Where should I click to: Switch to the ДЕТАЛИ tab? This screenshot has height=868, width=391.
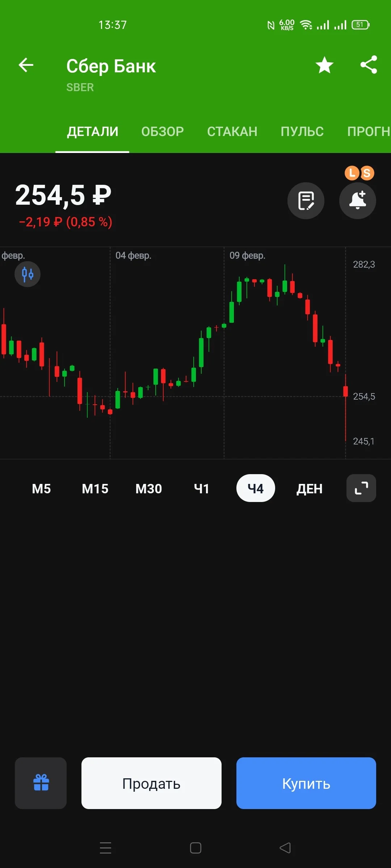point(92,131)
